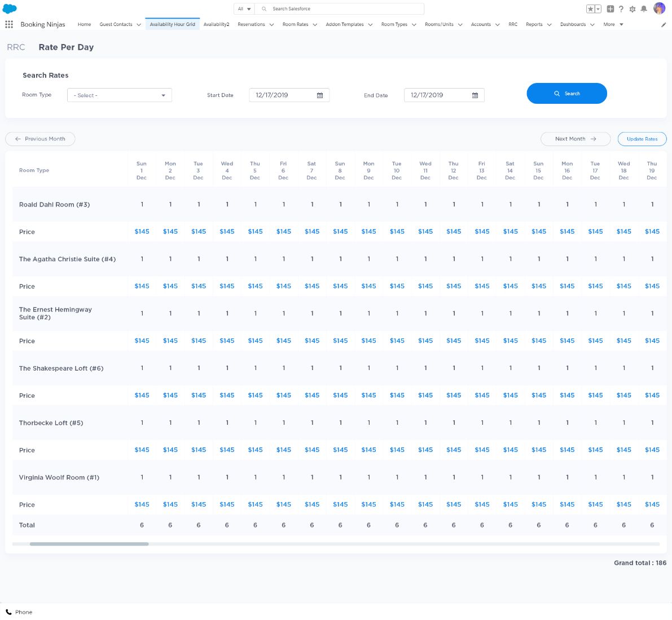
Task: Open the End Date calendar picker icon
Action: click(x=475, y=95)
